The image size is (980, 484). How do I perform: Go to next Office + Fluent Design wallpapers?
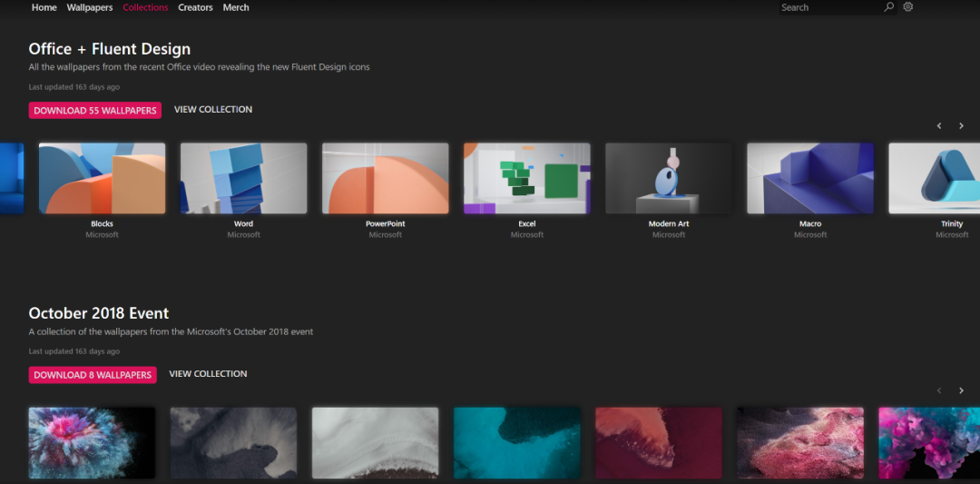click(x=961, y=125)
